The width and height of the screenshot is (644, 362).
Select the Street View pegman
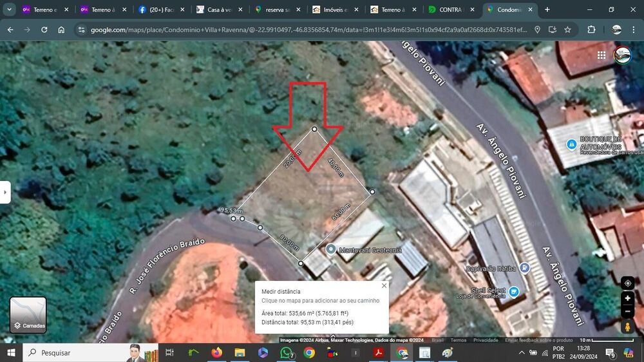coord(628,327)
